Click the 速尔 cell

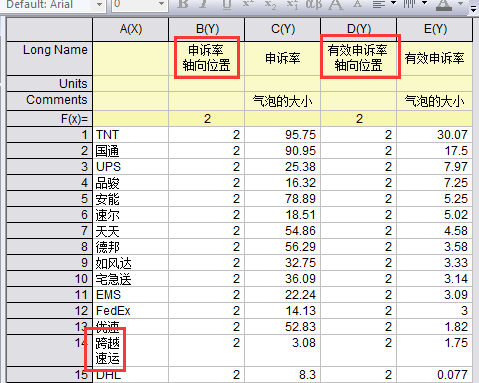coord(131,215)
